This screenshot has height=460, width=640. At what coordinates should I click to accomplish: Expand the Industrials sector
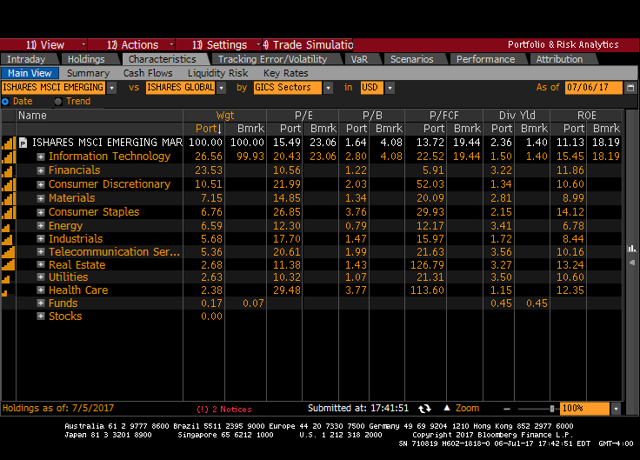pos(40,239)
